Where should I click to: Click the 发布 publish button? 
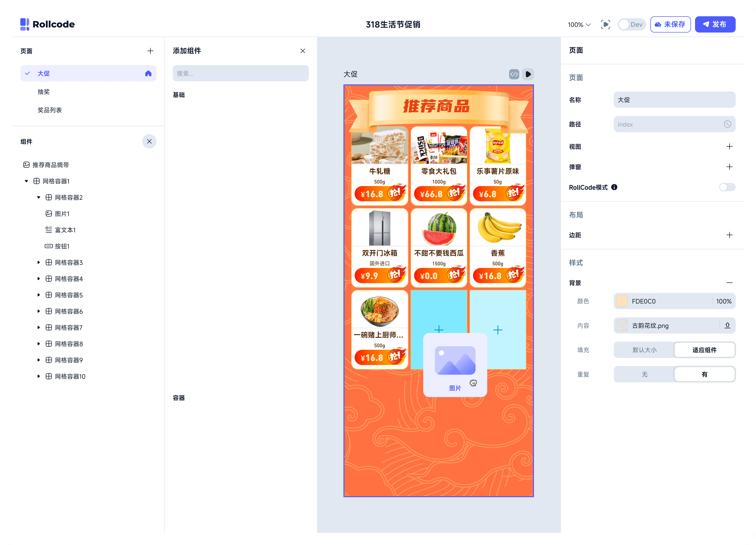pyautogui.click(x=715, y=24)
